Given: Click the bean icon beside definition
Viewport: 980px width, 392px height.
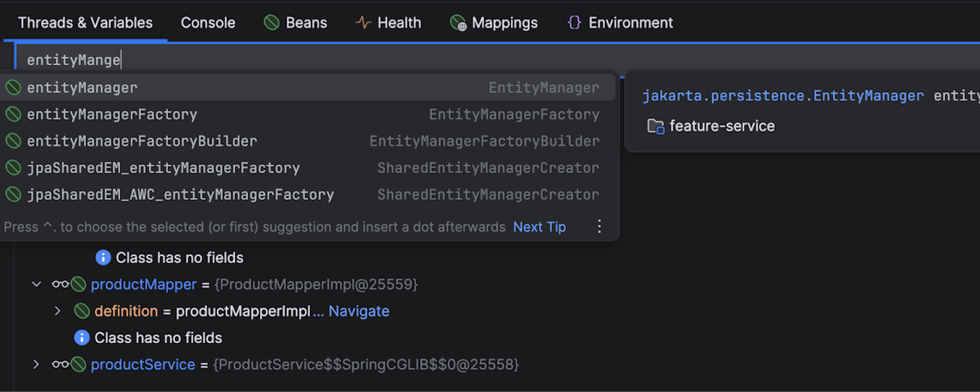Looking at the screenshot, I should click(82, 311).
